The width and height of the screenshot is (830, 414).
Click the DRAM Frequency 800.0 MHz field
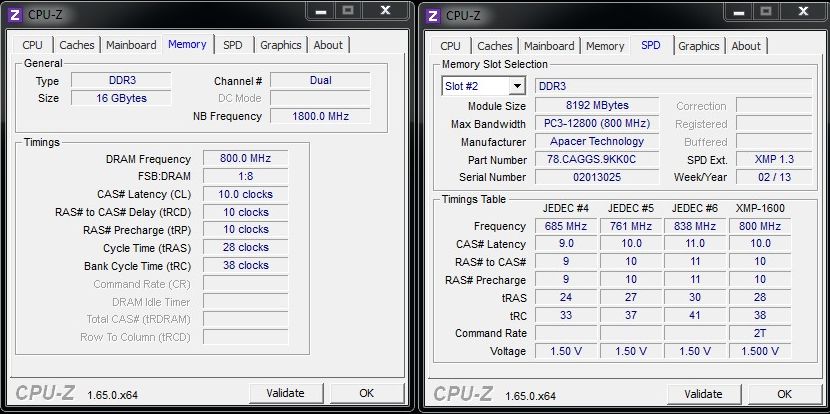coord(245,158)
